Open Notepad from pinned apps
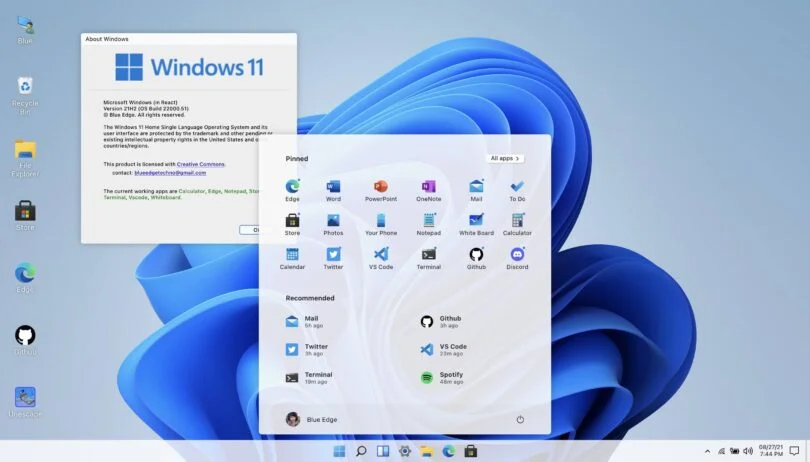This screenshot has width=810, height=462. pyautogui.click(x=429, y=224)
